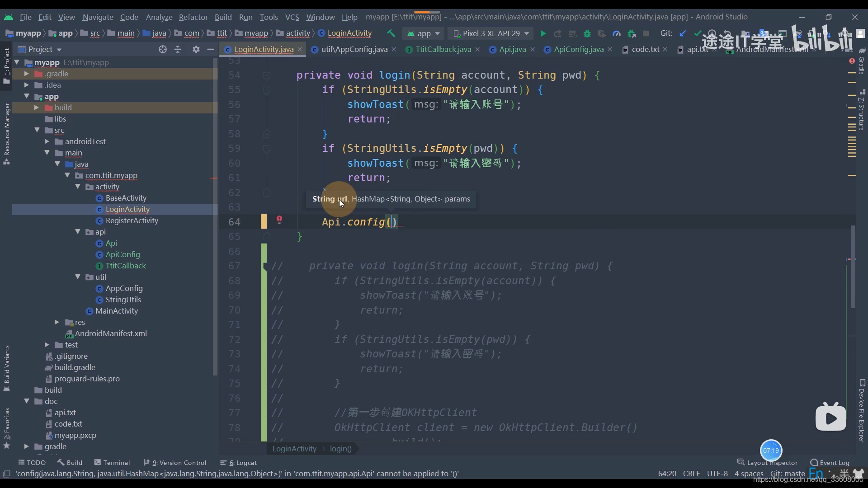This screenshot has height=488, width=868.
Task: Click the Apply Code Changes icon
Action: point(572,33)
